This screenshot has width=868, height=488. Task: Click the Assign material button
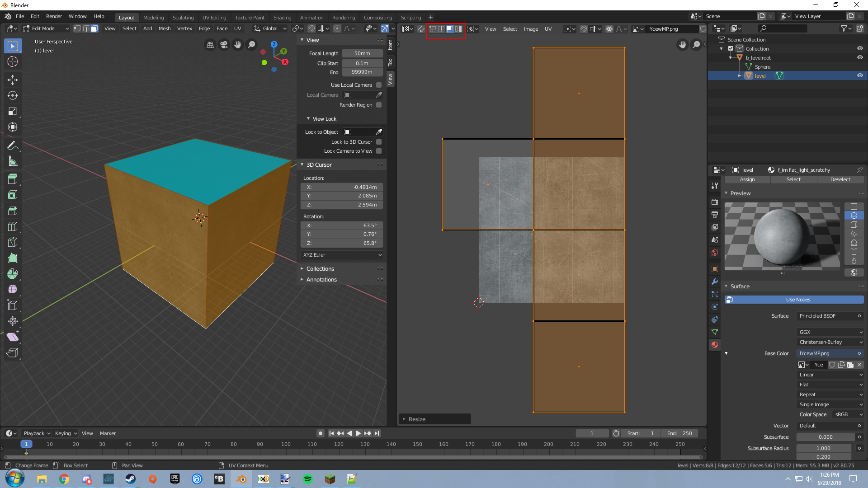coord(747,179)
